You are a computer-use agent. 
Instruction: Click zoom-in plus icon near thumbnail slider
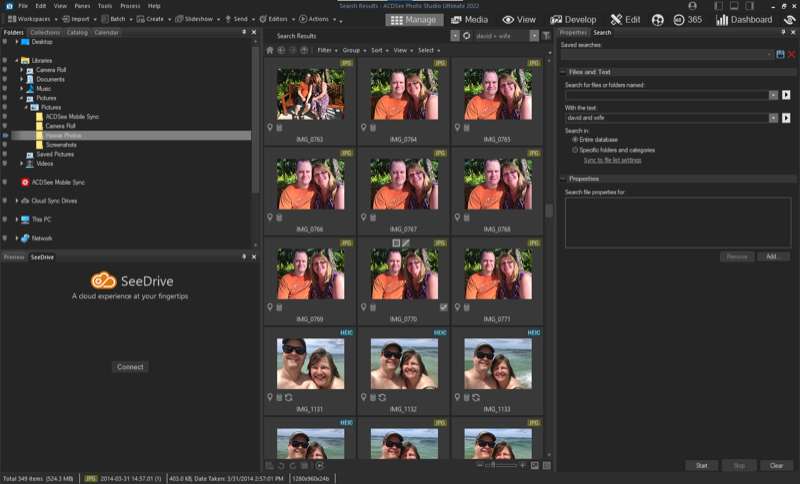522,465
